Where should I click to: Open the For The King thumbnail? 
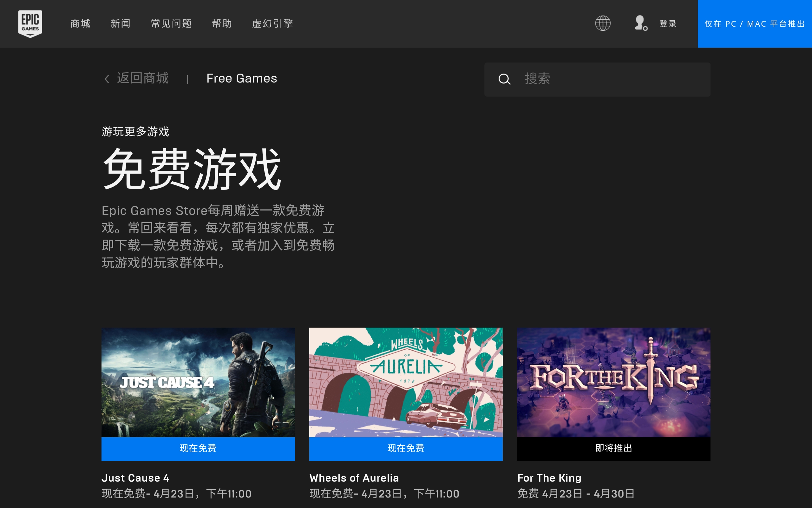(x=613, y=382)
